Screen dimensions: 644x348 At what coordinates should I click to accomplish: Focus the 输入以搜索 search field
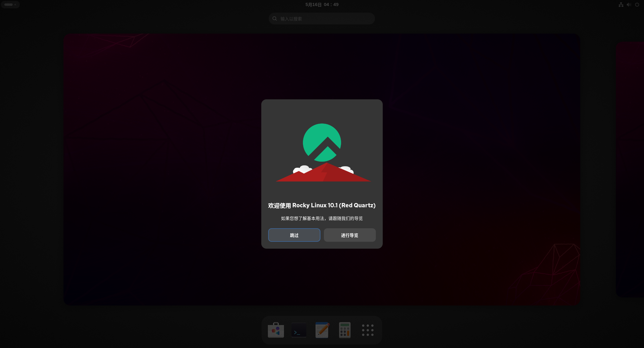[x=322, y=19]
